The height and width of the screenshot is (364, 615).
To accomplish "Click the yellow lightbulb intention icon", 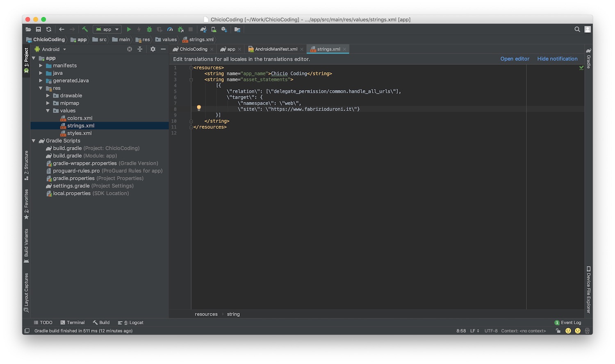I will click(199, 108).
